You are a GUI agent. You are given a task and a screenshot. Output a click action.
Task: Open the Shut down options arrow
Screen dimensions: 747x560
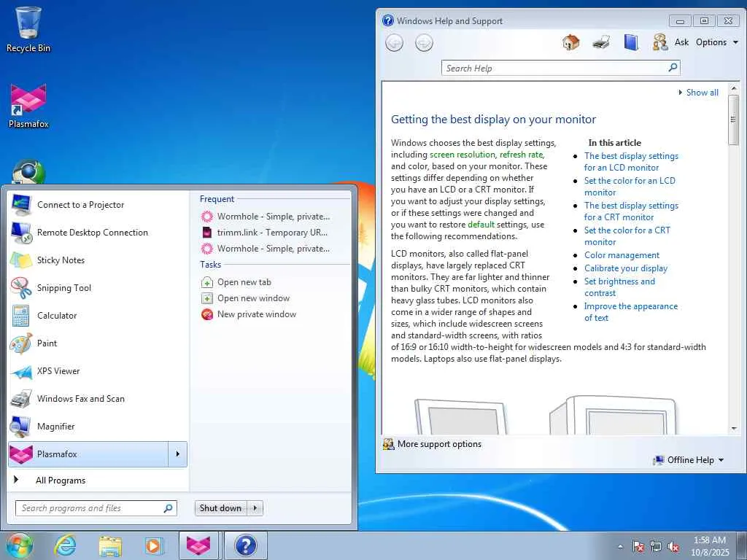255,508
